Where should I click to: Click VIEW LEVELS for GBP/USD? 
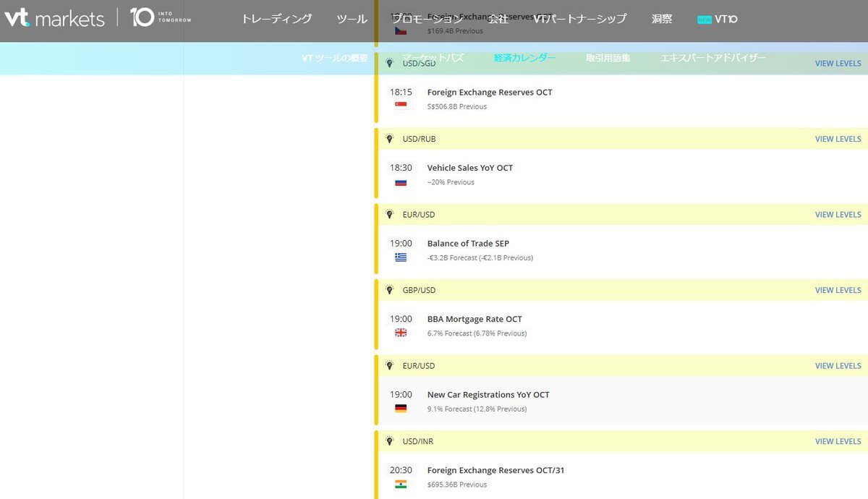838,290
